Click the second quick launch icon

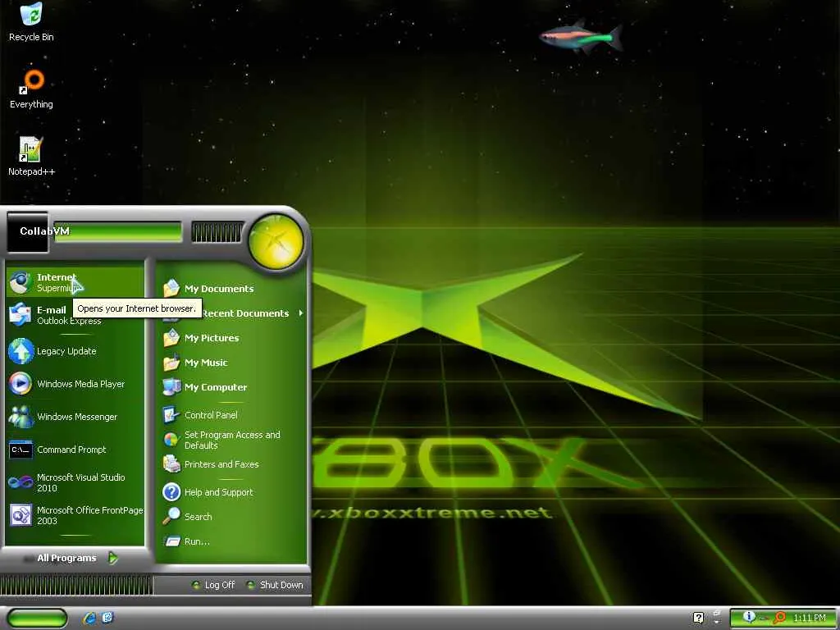coord(107,618)
